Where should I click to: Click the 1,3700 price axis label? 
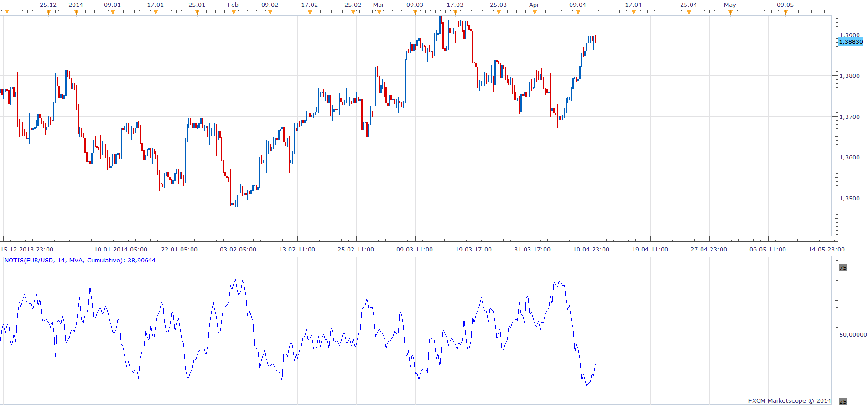849,117
